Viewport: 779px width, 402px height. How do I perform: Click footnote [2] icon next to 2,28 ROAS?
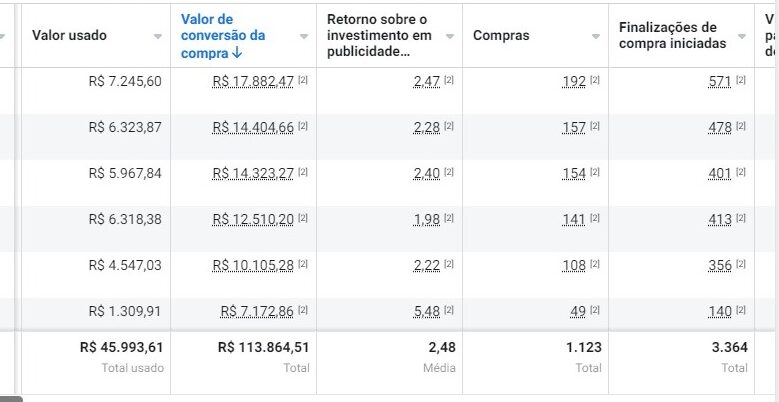click(449, 127)
